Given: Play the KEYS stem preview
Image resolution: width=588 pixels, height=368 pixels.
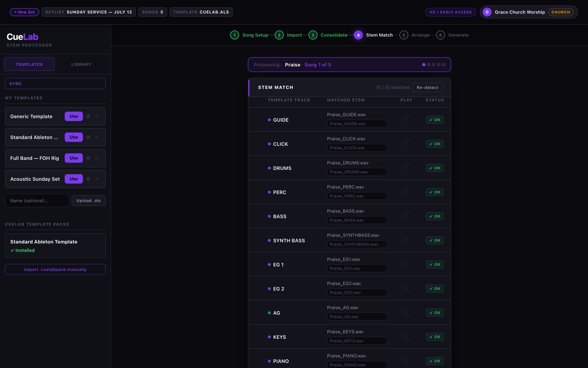Looking at the screenshot, I should coord(406,336).
